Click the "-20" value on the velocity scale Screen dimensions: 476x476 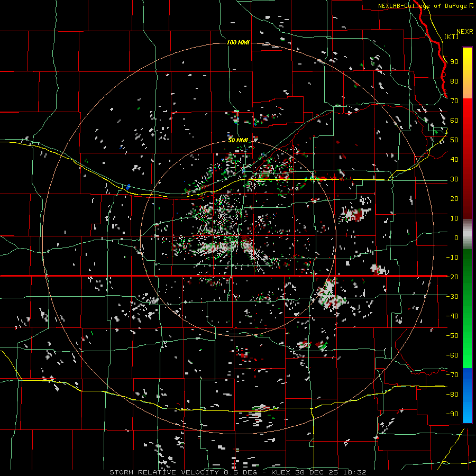pyautogui.click(x=452, y=277)
